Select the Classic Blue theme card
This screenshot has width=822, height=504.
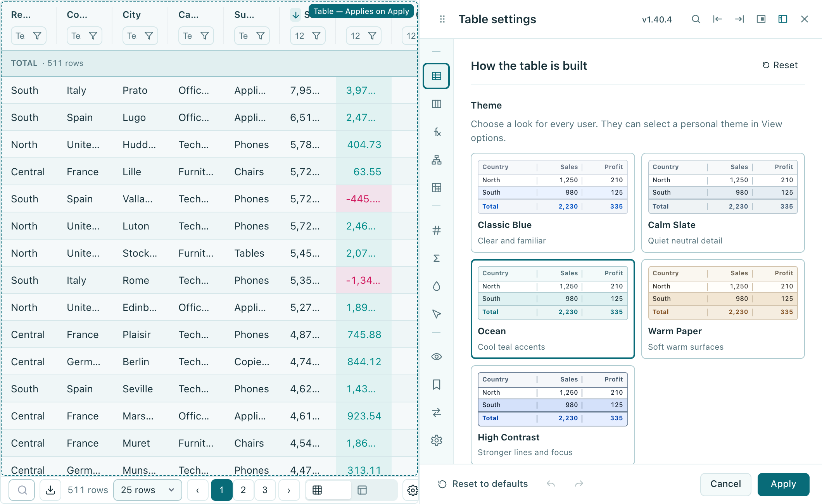(x=553, y=203)
